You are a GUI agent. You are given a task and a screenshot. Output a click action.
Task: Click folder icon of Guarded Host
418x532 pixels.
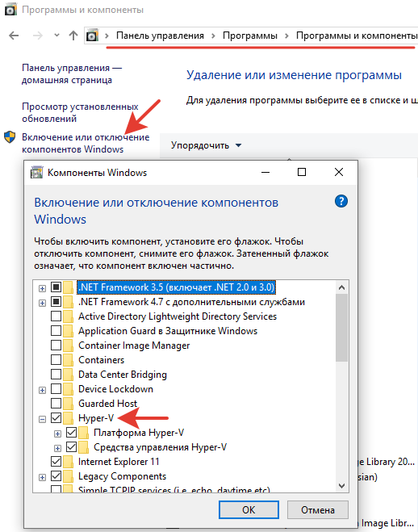point(68,404)
